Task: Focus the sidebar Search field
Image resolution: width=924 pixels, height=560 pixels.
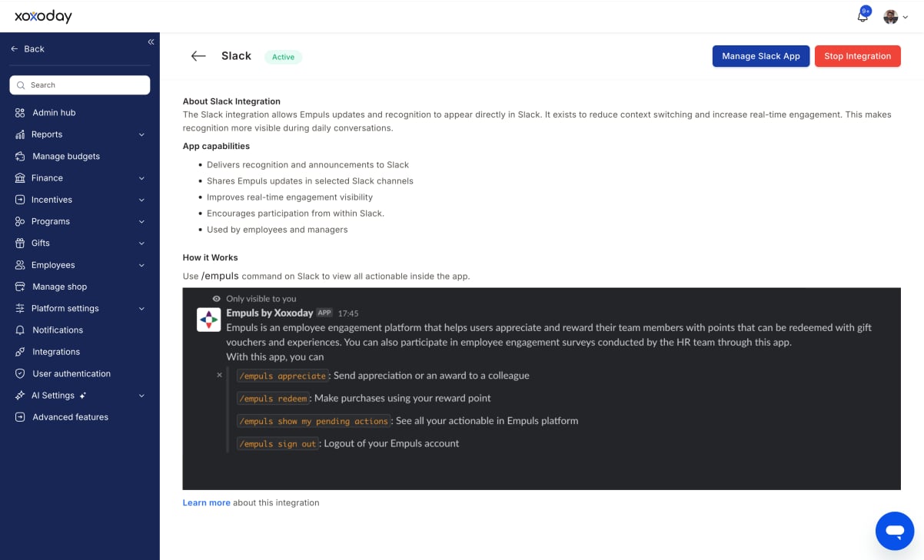Action: [x=80, y=85]
